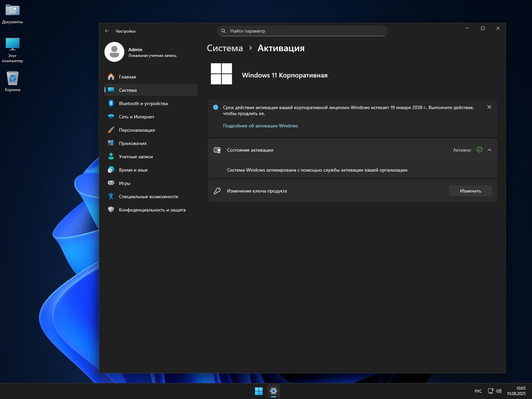532x399 pixels.
Task: Go to Система via the breadcrumb
Action: 225,48
